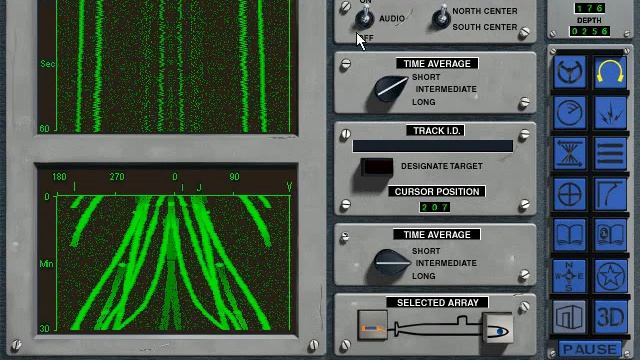Select the sonar headphones station icon
The image size is (640, 360).
point(610,72)
